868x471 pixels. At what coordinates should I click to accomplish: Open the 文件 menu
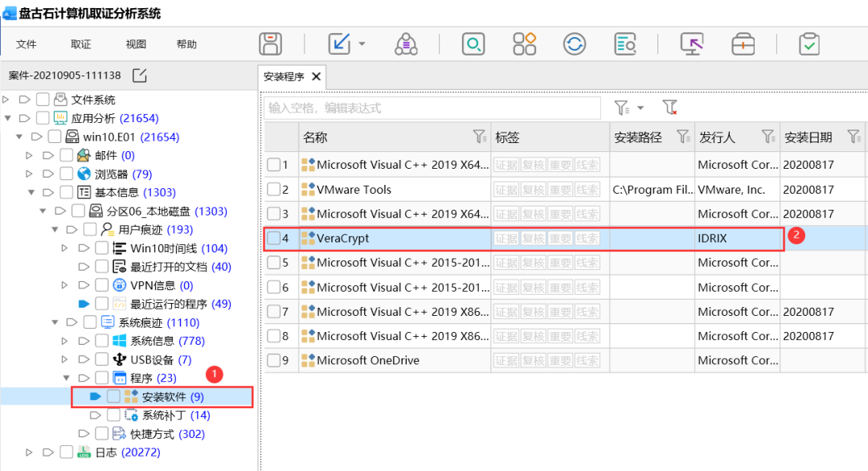pos(26,44)
